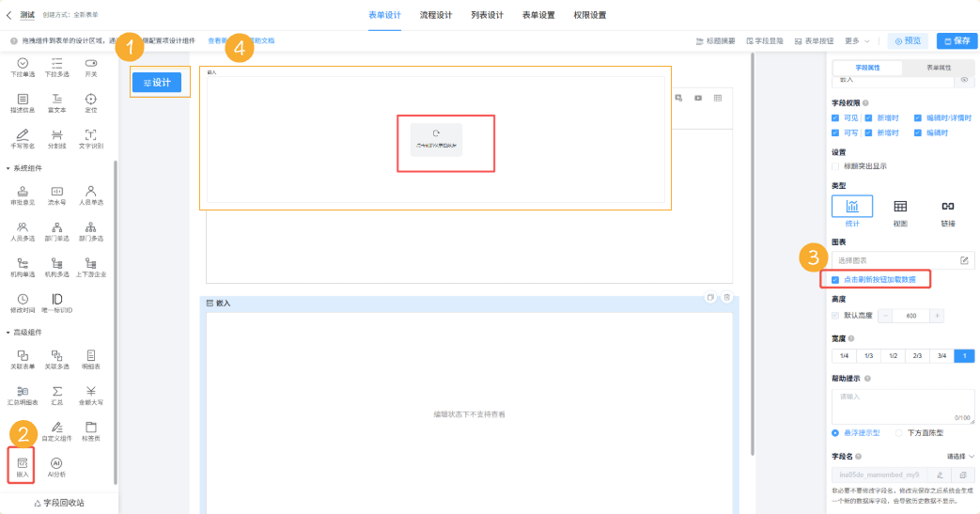The height and width of the screenshot is (514, 980).
Task: Select the 下方直陈型 radio option
Action: coord(899,432)
